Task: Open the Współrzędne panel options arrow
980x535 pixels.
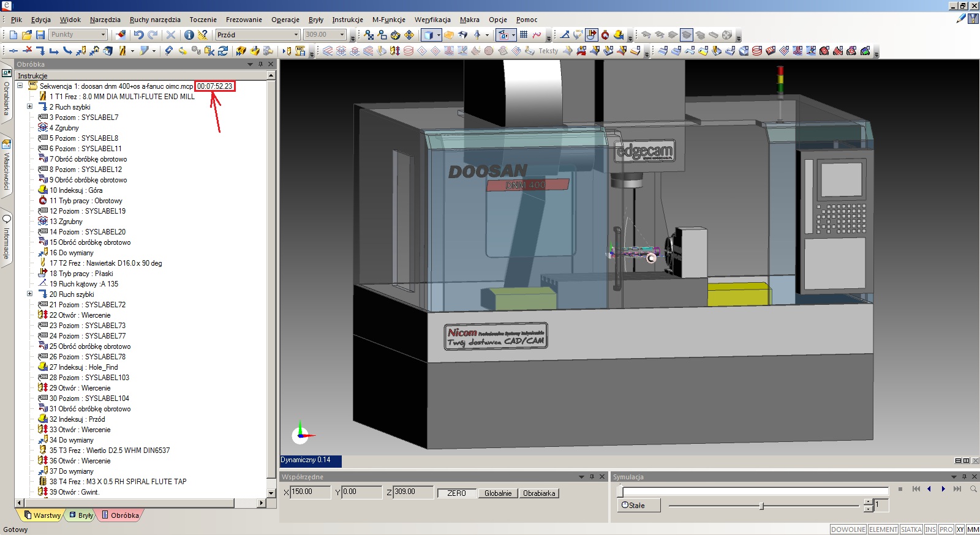Action: (581, 476)
